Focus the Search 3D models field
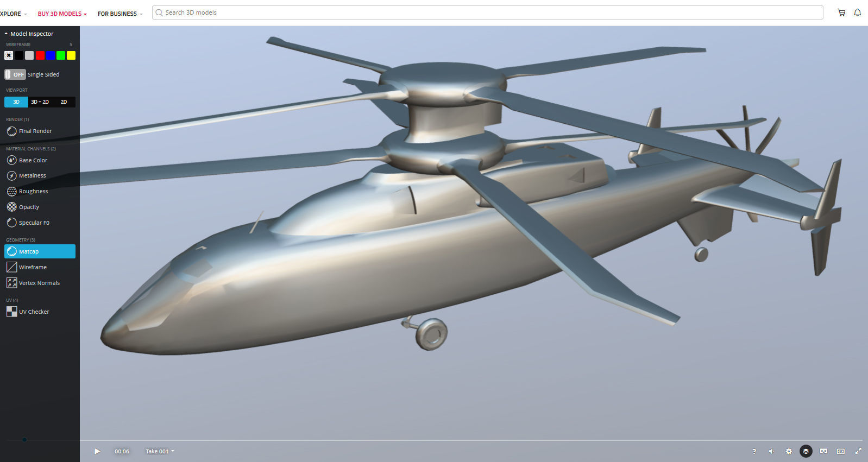 487,12
